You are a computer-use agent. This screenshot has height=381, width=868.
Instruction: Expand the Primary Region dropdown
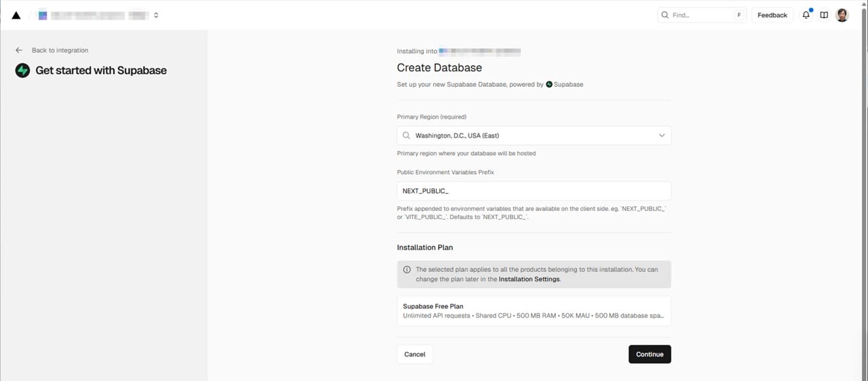tap(534, 136)
